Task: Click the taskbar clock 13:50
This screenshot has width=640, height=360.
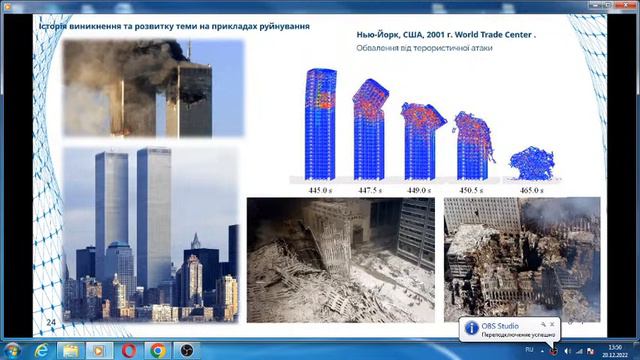Action: 615,351
